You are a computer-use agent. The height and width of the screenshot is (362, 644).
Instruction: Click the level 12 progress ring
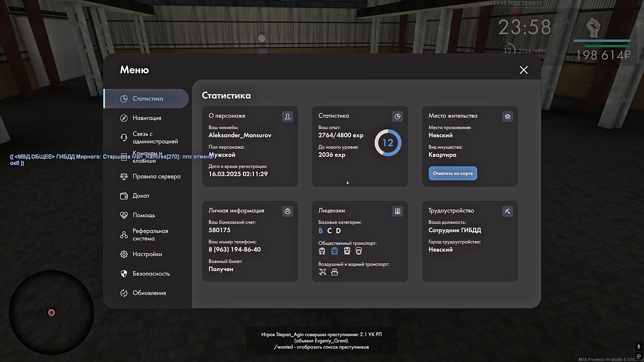tap(388, 143)
